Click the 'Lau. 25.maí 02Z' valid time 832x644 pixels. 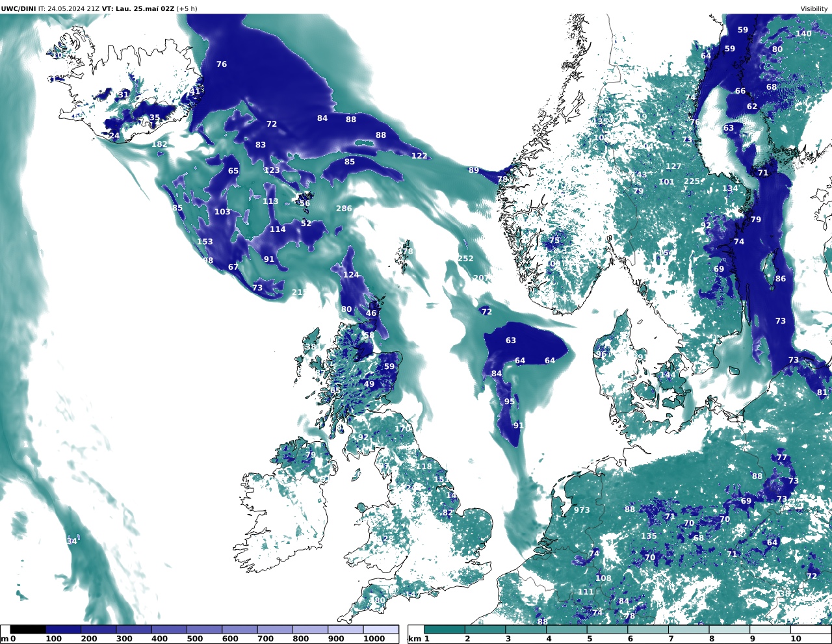coord(146,8)
